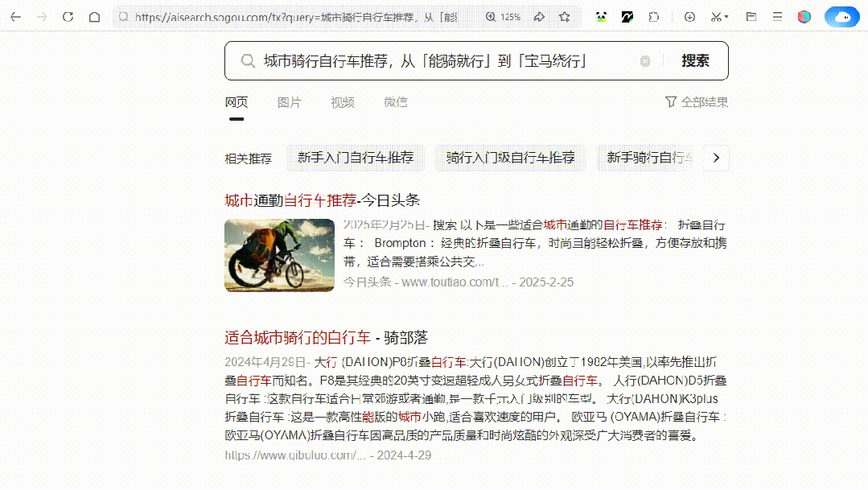Open result 适合城市骑行的自行车 - 骑部落
This screenshot has width=868, height=490.
pos(326,337)
